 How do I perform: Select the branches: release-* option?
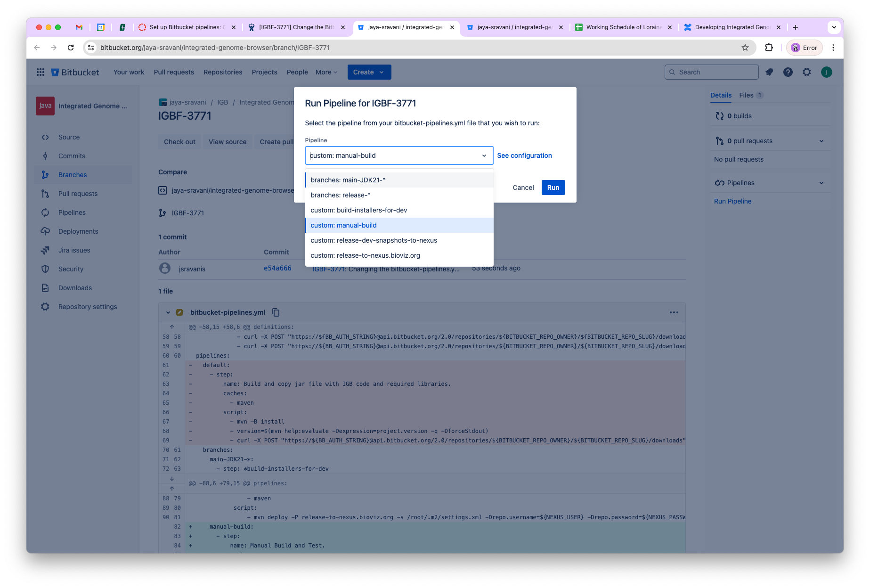point(399,195)
